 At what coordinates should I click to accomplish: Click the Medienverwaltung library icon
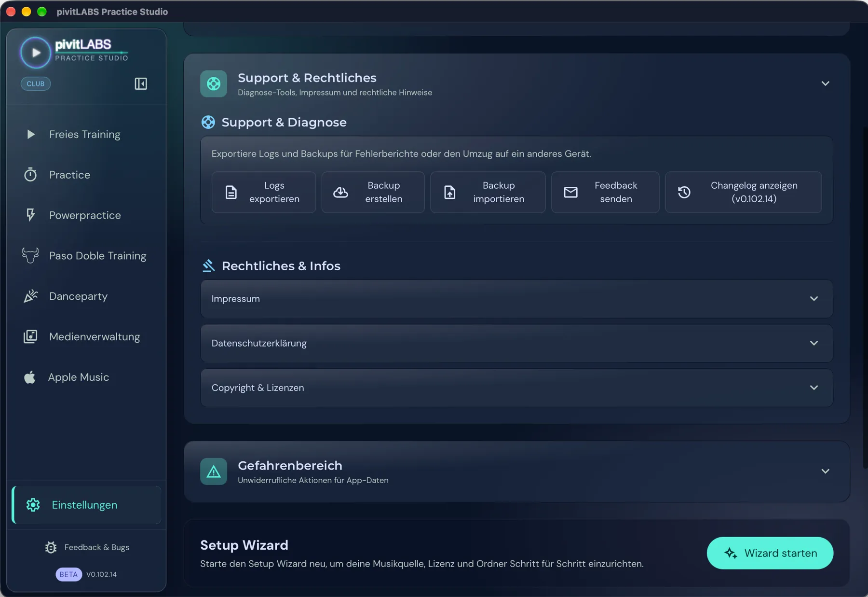(30, 336)
